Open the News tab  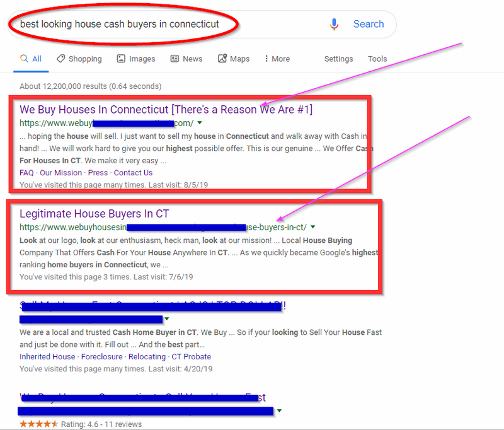[x=186, y=59]
